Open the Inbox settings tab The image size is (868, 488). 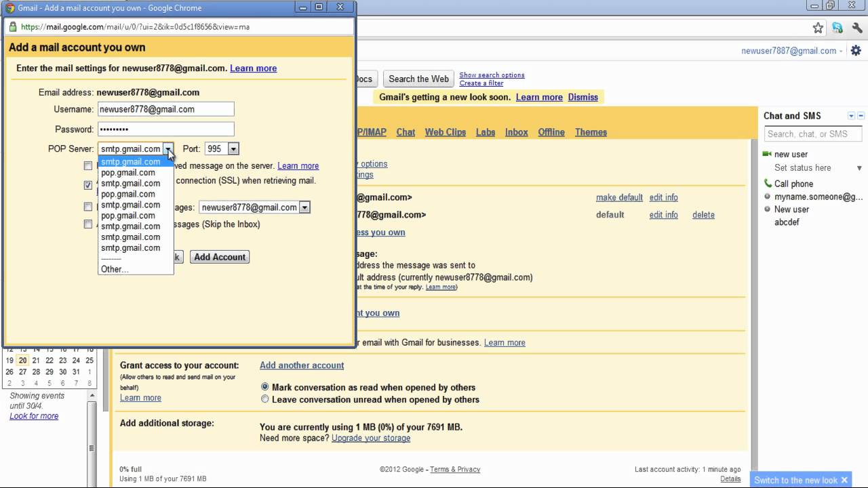click(x=516, y=132)
